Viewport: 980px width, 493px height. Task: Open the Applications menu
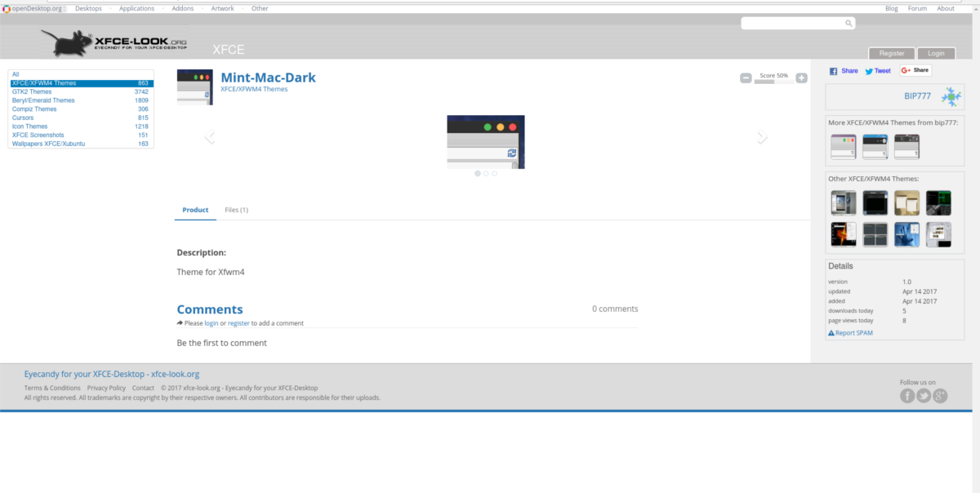(136, 8)
